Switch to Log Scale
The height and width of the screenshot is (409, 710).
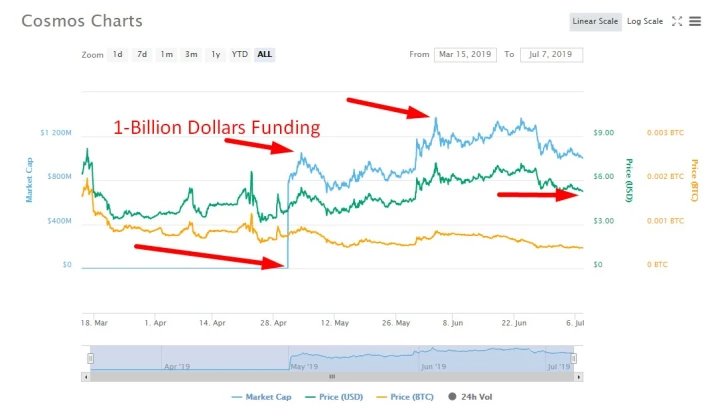pos(645,21)
